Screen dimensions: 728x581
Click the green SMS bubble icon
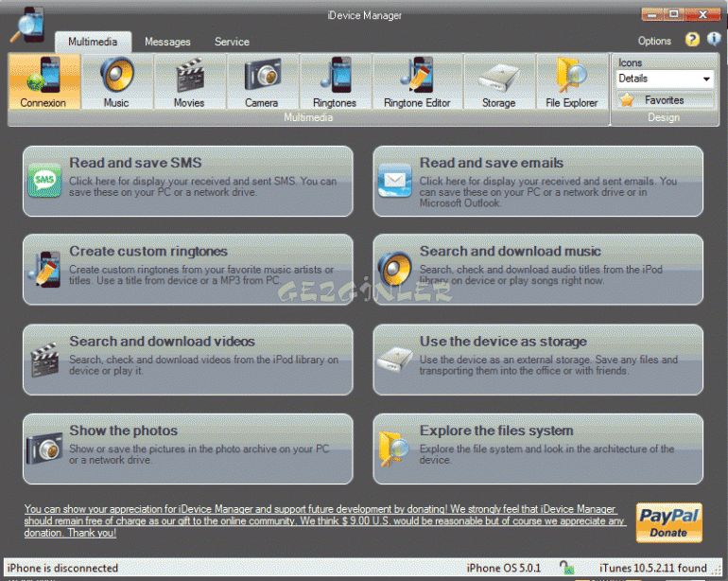click(44, 181)
